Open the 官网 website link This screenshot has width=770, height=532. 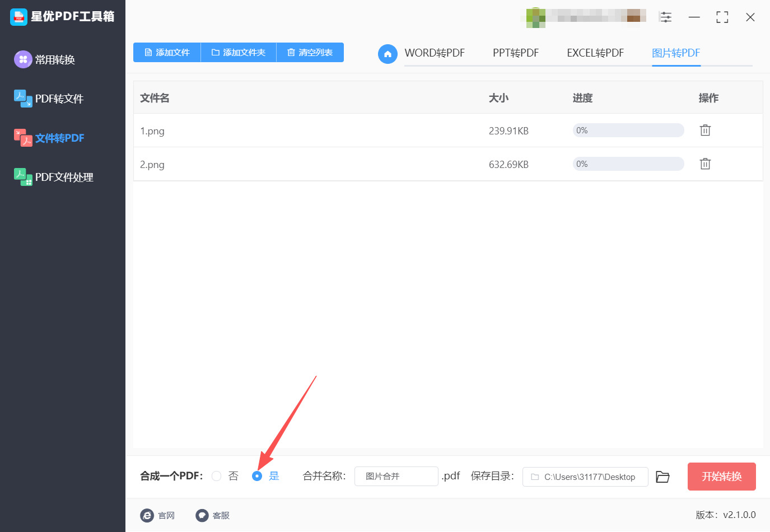[x=157, y=515]
